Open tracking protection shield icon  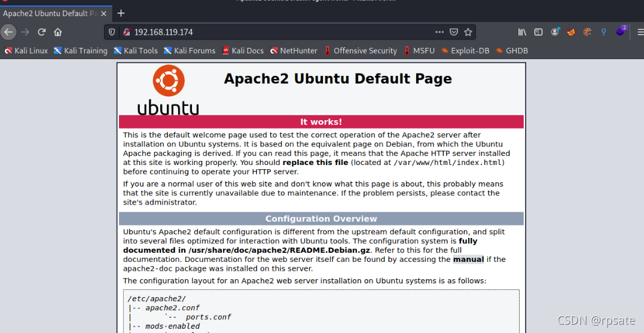(x=112, y=32)
